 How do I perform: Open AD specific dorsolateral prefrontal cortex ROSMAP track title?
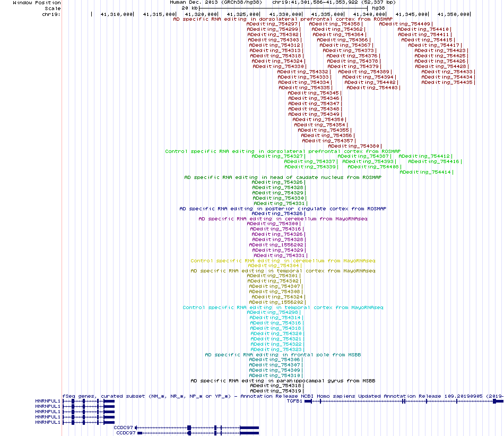(x=283, y=19)
